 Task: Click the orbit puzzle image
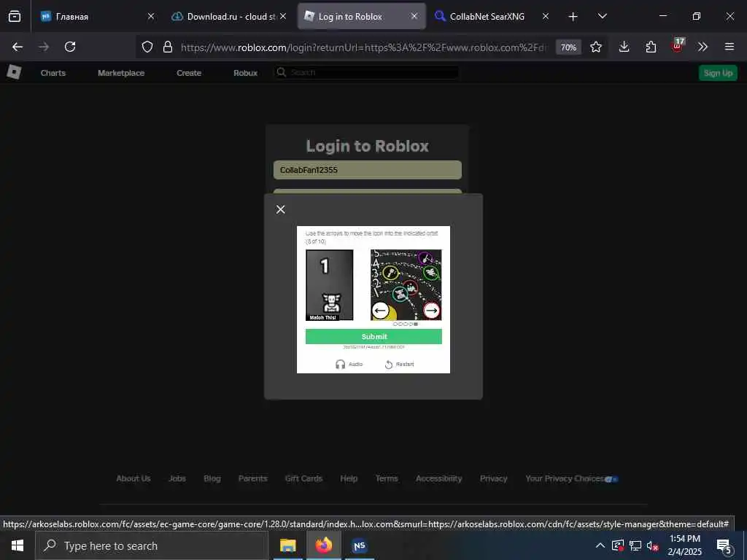point(406,285)
